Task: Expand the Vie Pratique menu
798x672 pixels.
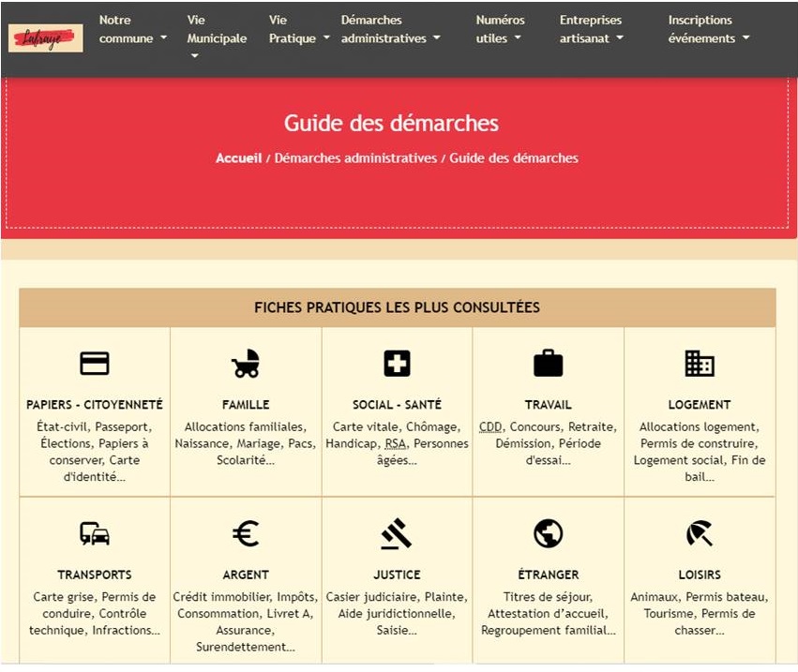Action: pyautogui.click(x=299, y=29)
